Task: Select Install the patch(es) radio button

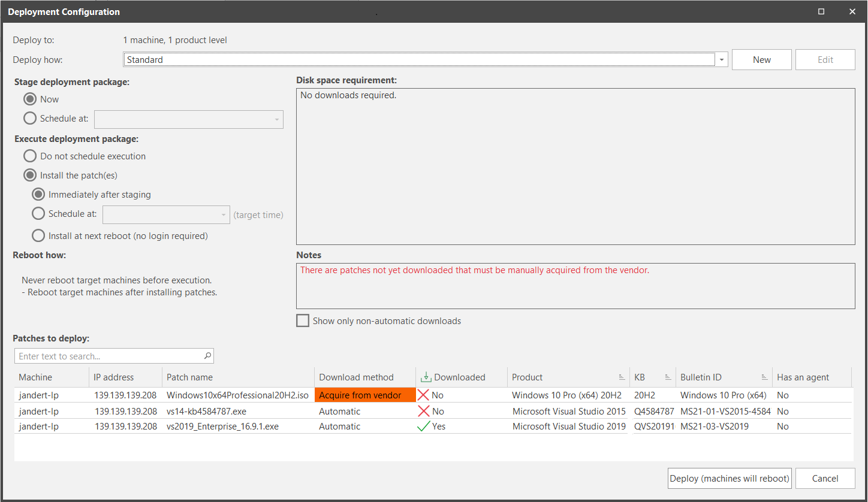Action: click(30, 176)
